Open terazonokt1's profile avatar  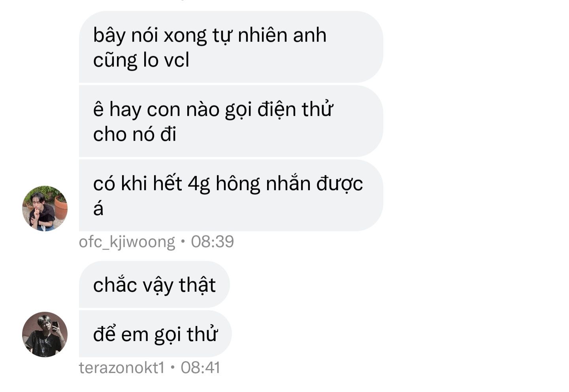pyautogui.click(x=45, y=335)
